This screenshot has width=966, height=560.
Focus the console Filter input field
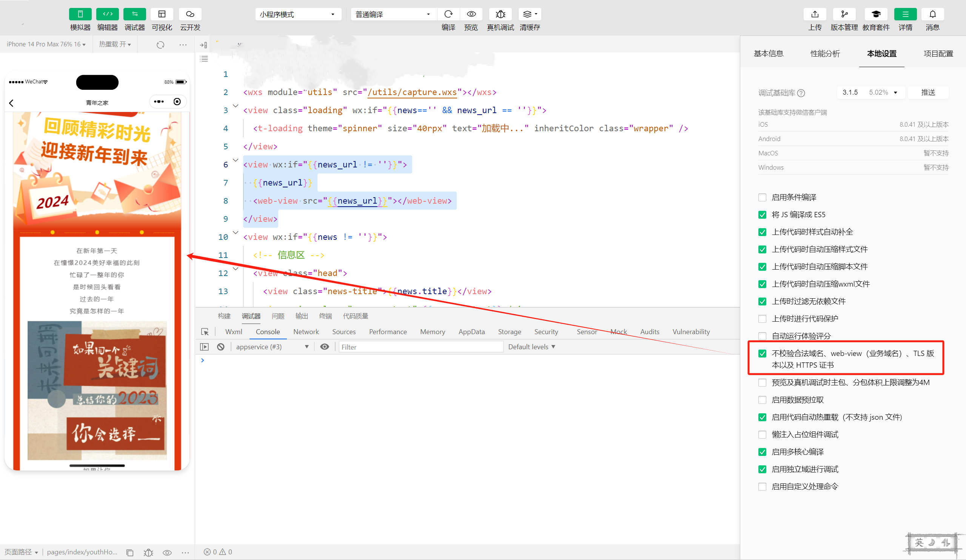click(421, 347)
